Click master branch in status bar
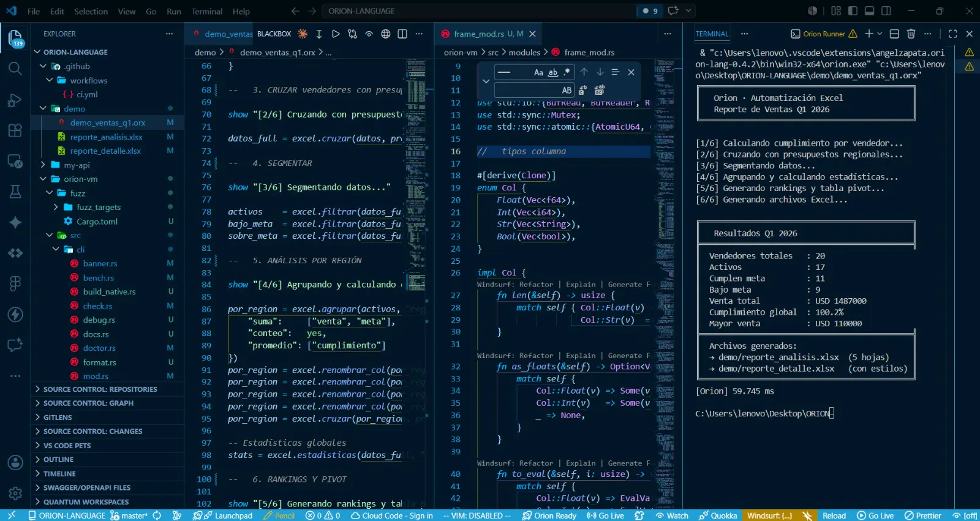This screenshot has height=521, width=980. 129,515
